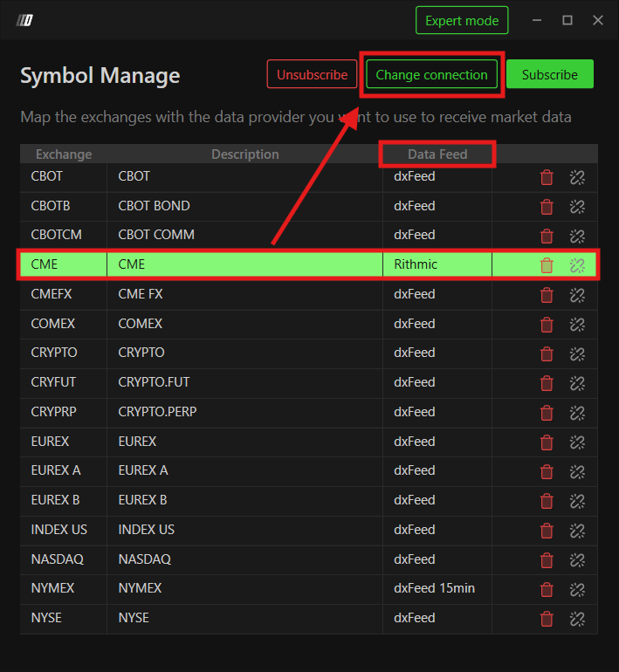This screenshot has height=672, width=619.
Task: Close the Symbol Manager window
Action: [x=598, y=20]
